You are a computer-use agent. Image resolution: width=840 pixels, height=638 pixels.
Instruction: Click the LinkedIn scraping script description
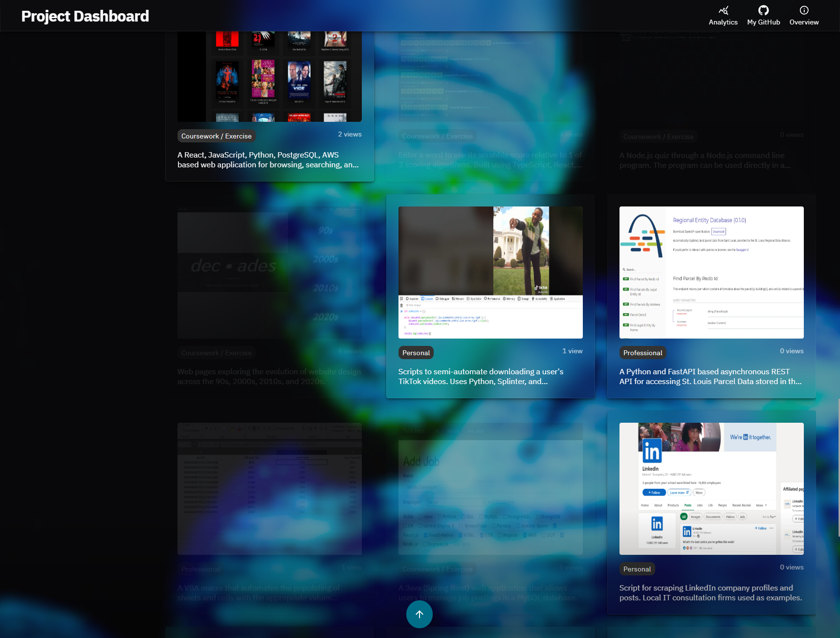(x=710, y=593)
